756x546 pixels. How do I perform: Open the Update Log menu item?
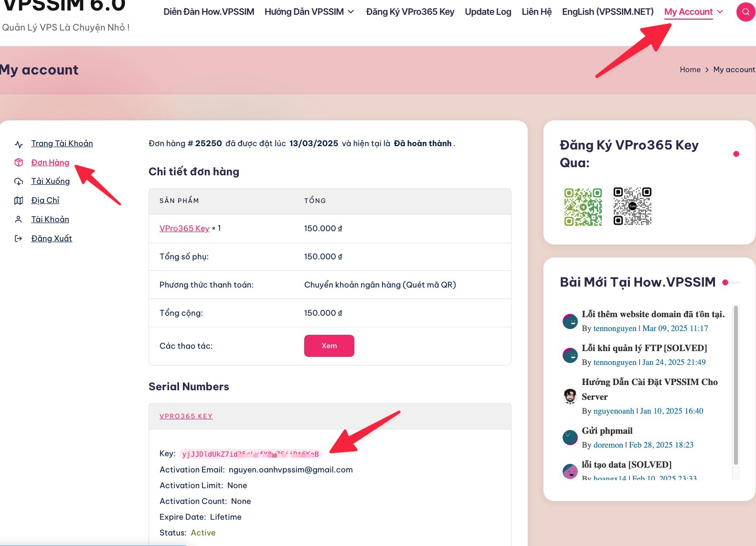click(x=488, y=12)
